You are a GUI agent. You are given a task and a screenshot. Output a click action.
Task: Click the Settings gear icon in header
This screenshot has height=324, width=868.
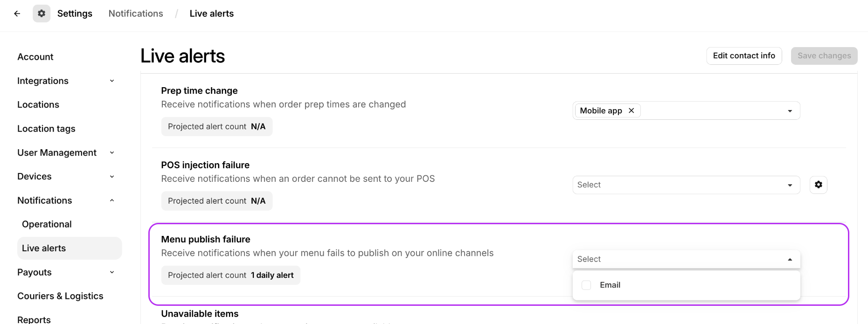pyautogui.click(x=42, y=14)
